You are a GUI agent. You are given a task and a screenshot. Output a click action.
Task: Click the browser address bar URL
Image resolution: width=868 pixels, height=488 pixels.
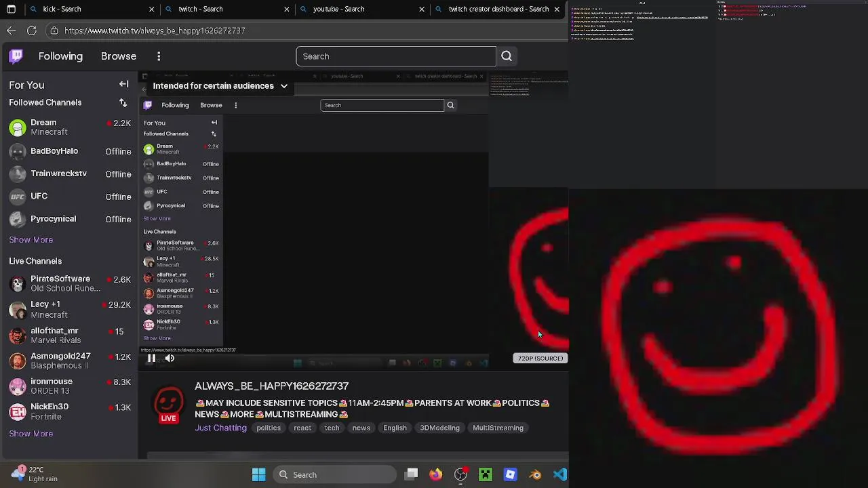point(155,30)
